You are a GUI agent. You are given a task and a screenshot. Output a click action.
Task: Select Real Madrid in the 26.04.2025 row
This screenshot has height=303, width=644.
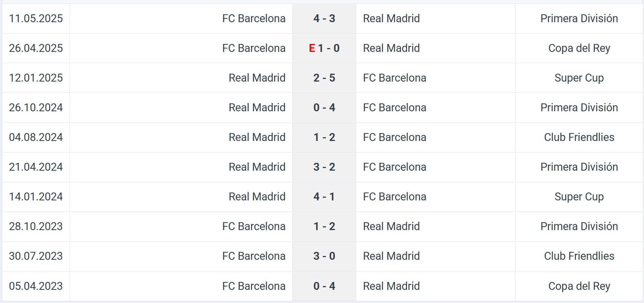pyautogui.click(x=391, y=48)
